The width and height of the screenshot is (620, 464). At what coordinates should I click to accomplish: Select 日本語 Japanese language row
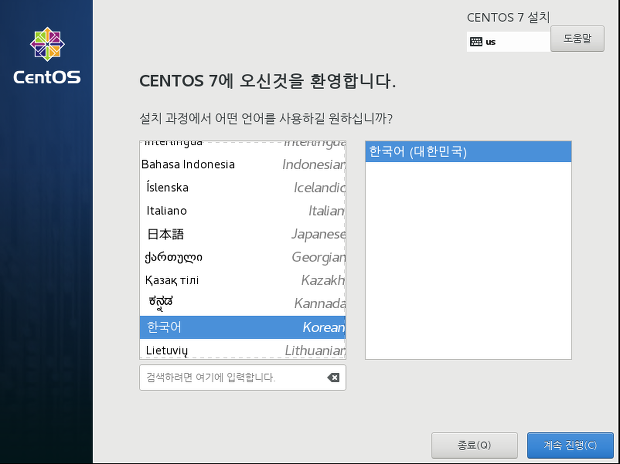click(x=242, y=234)
